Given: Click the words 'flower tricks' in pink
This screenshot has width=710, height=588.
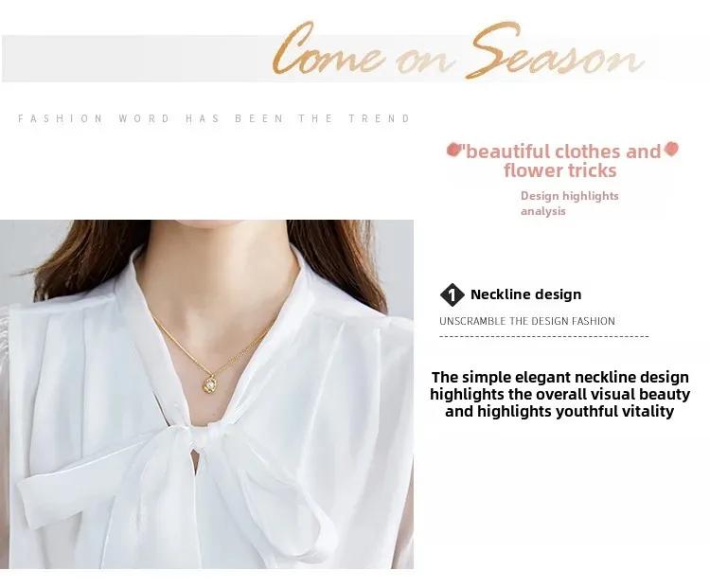Looking at the screenshot, I should [560, 170].
